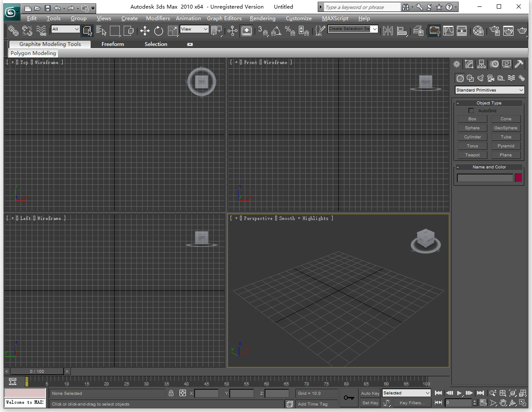Toggle the Angle Snap tool
Viewport: 532px width, 412px height.
click(276, 31)
